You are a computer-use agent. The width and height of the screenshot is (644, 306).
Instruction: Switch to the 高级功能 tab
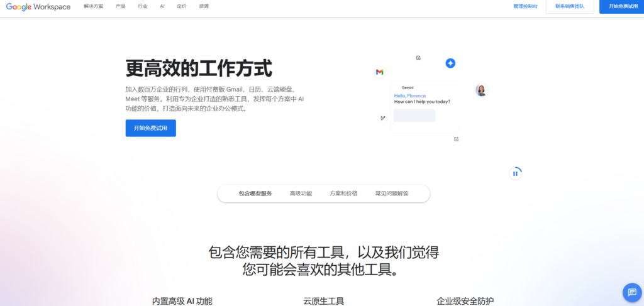(301, 194)
